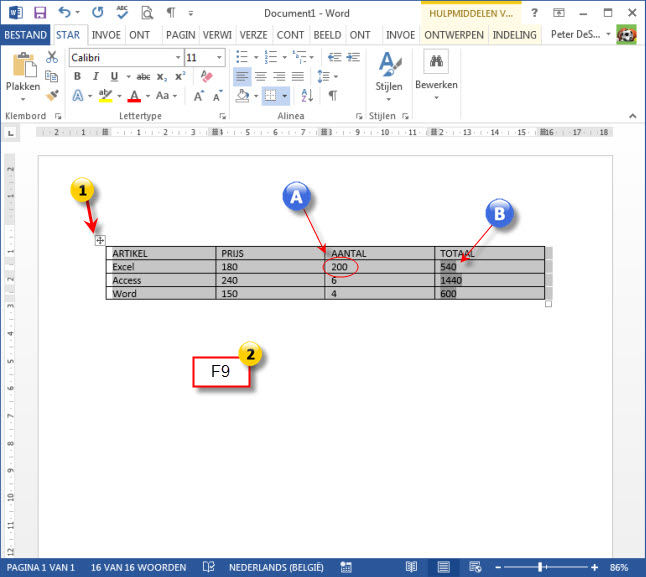Open the font size dropdown showing 11
646x577 pixels.
[x=219, y=57]
